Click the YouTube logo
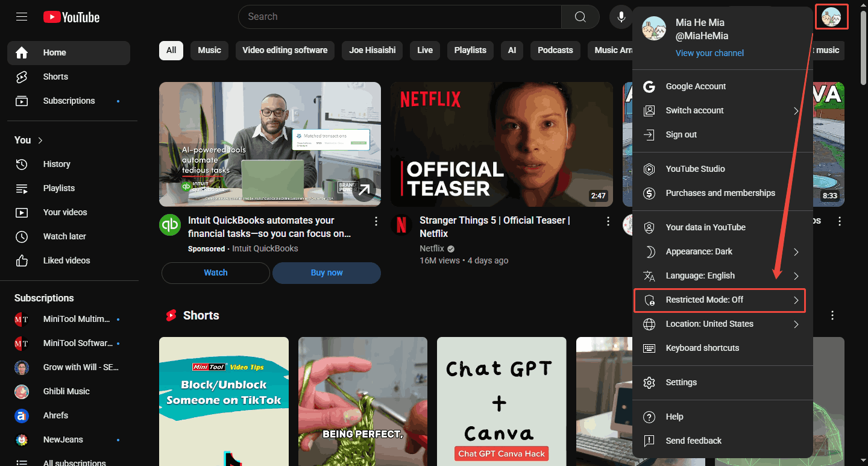This screenshot has width=868, height=466. [x=71, y=17]
